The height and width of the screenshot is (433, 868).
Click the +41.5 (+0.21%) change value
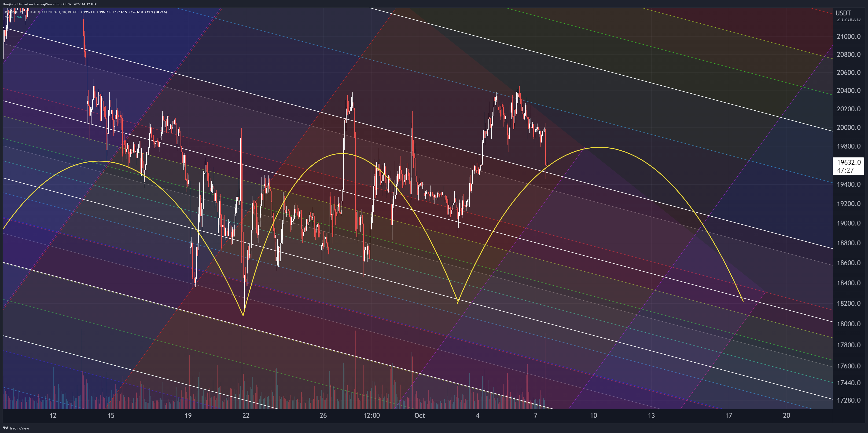coord(156,12)
